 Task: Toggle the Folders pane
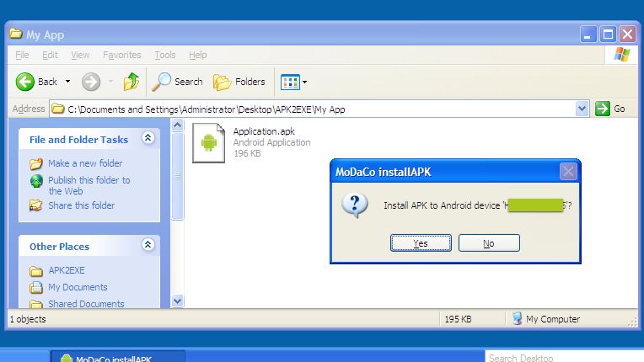239,82
